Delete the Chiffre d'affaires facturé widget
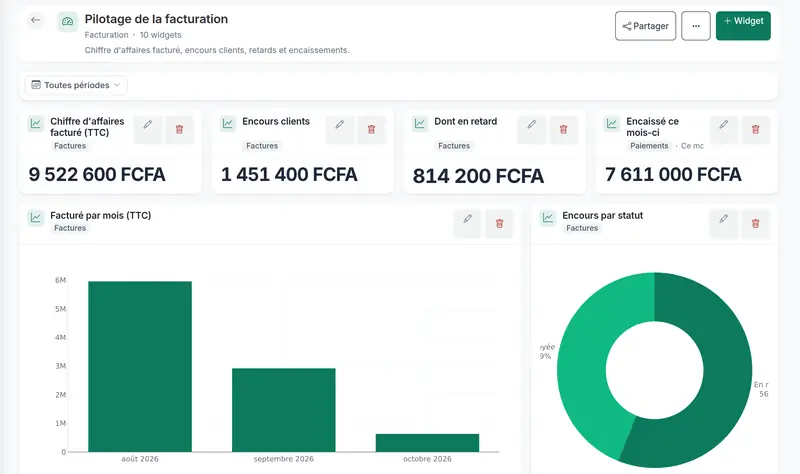 click(180, 130)
